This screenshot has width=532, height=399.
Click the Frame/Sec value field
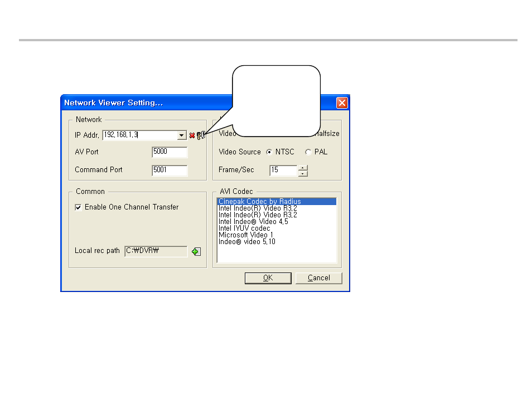click(284, 171)
